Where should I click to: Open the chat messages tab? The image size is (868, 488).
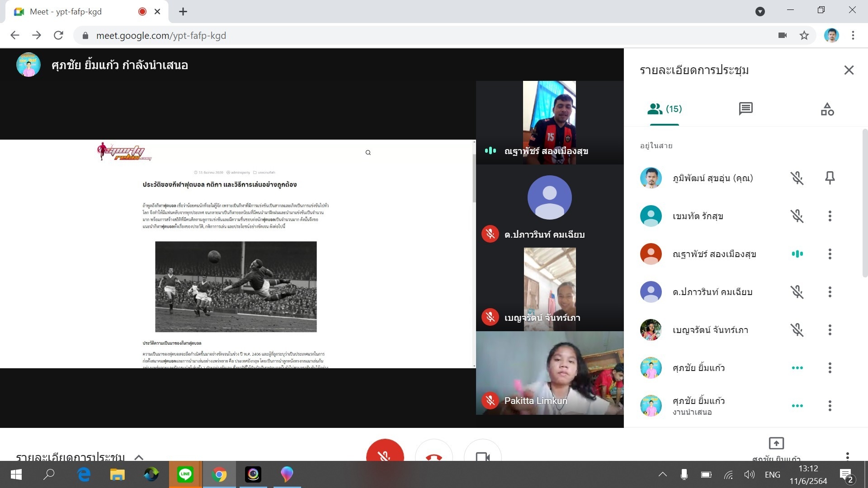click(745, 109)
